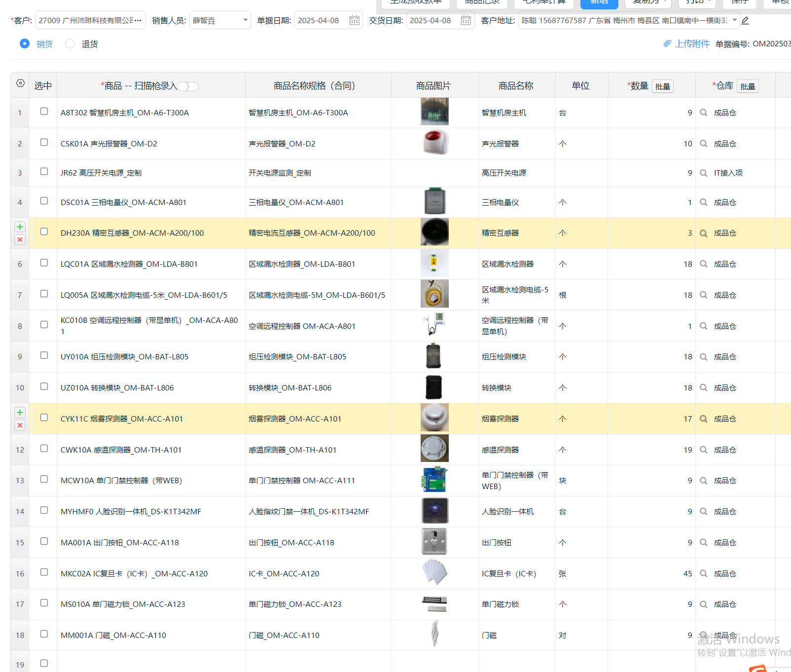Image resolution: width=791 pixels, height=672 pixels.
Task: Open the 销售人员 dropdown
Action: (220, 20)
